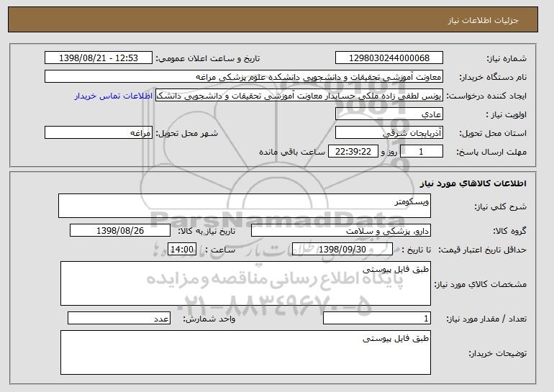Select the price validity date 1398/09/30
This screenshot has width=554, height=392.
point(342,250)
